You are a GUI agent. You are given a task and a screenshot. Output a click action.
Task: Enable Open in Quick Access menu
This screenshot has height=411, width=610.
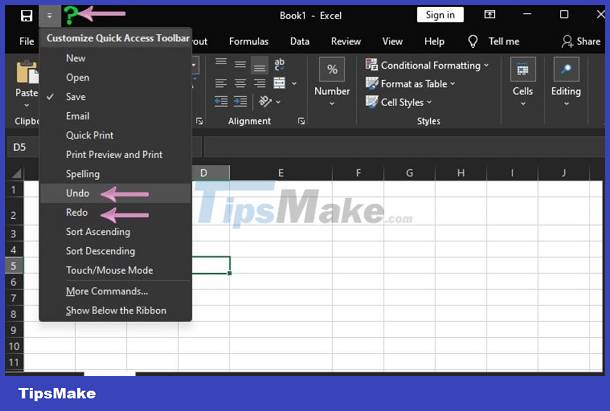115,77
